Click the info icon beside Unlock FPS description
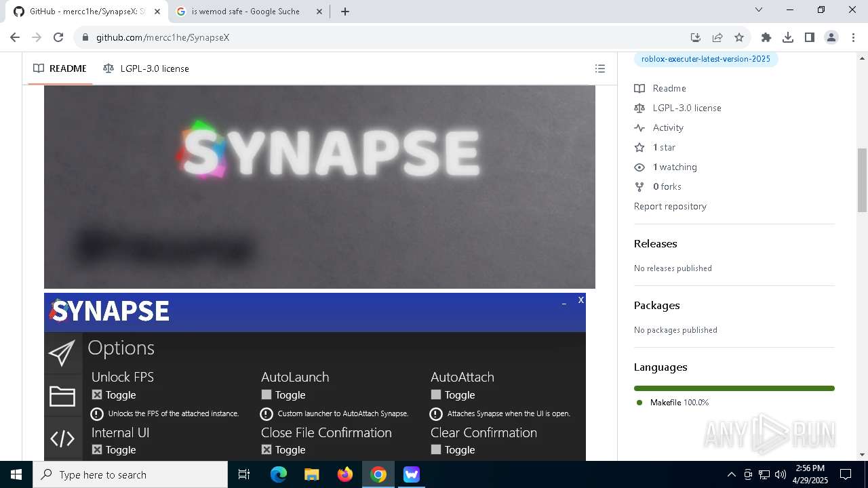The image size is (868, 488). 97,413
